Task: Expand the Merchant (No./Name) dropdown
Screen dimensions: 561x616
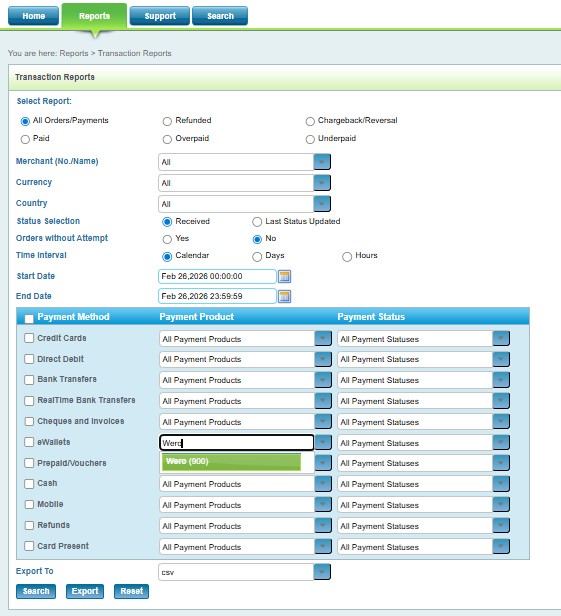Action: pyautogui.click(x=322, y=162)
